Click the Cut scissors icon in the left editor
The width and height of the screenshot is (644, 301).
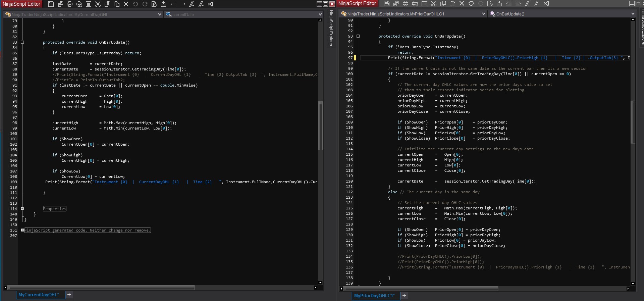pos(98,4)
